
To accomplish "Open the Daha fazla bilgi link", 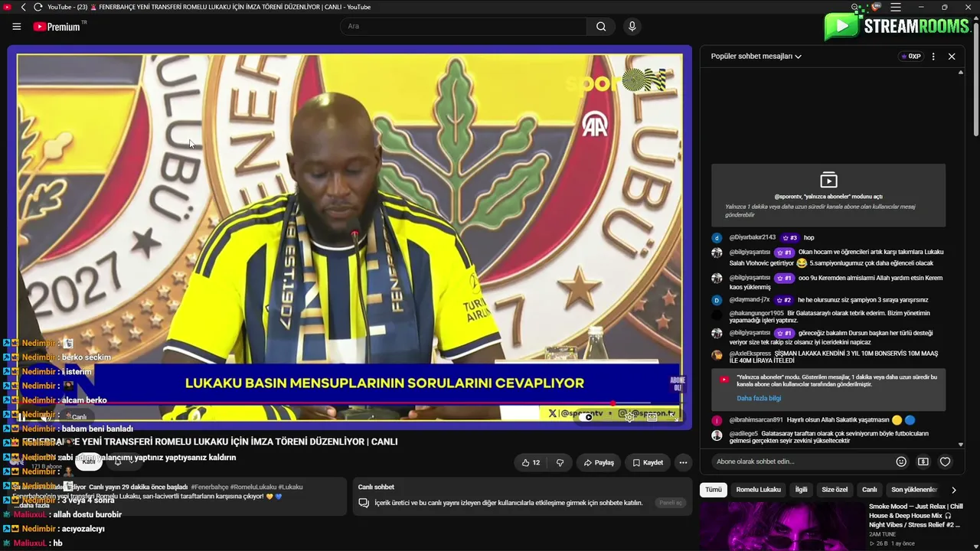I will (x=759, y=398).
